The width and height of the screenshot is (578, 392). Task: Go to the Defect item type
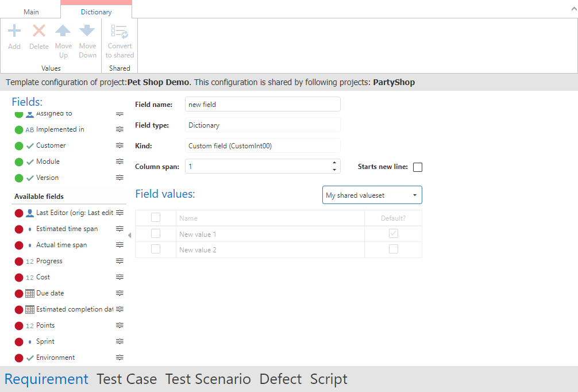(x=280, y=379)
